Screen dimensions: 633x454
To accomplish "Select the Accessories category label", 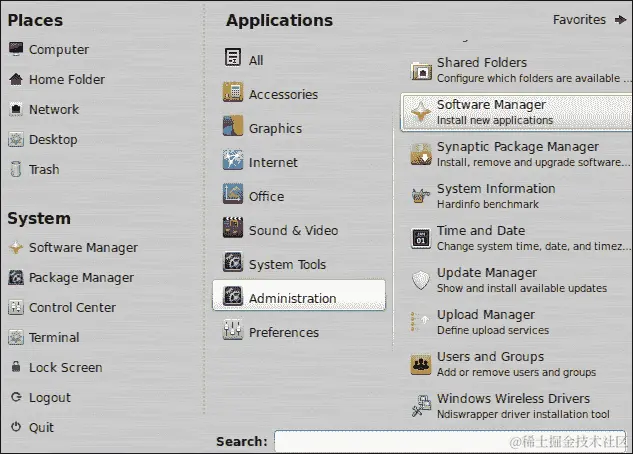I will coord(283,94).
